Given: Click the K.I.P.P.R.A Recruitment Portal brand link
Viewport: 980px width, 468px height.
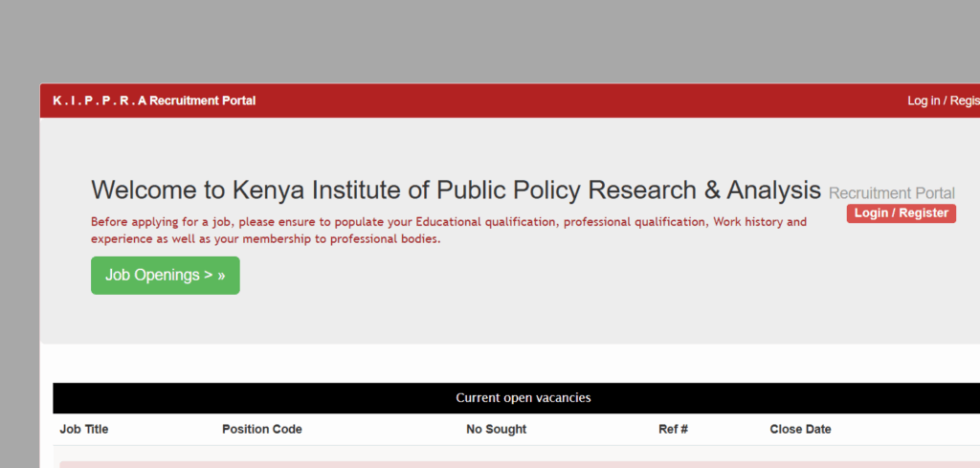Looking at the screenshot, I should click(154, 100).
